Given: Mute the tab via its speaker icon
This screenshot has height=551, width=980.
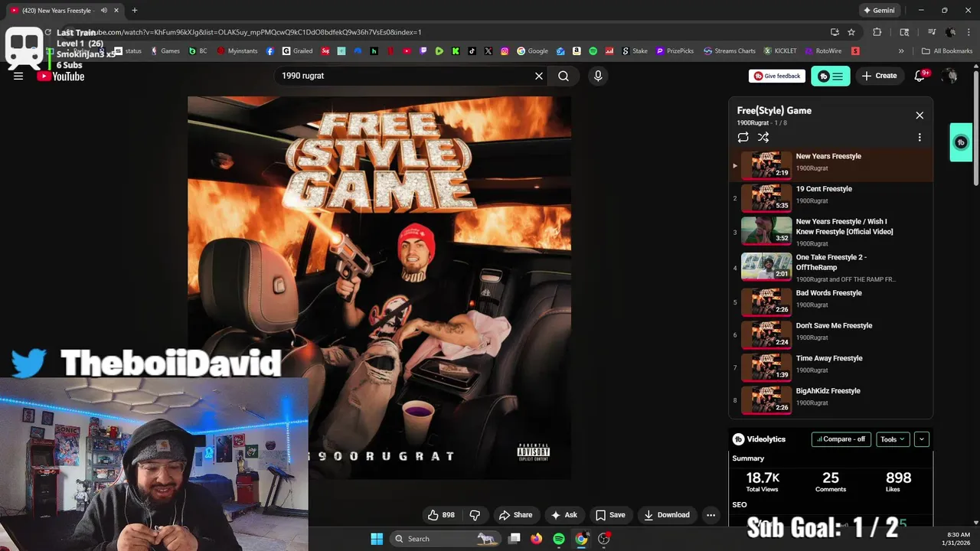Looking at the screenshot, I should click(104, 11).
